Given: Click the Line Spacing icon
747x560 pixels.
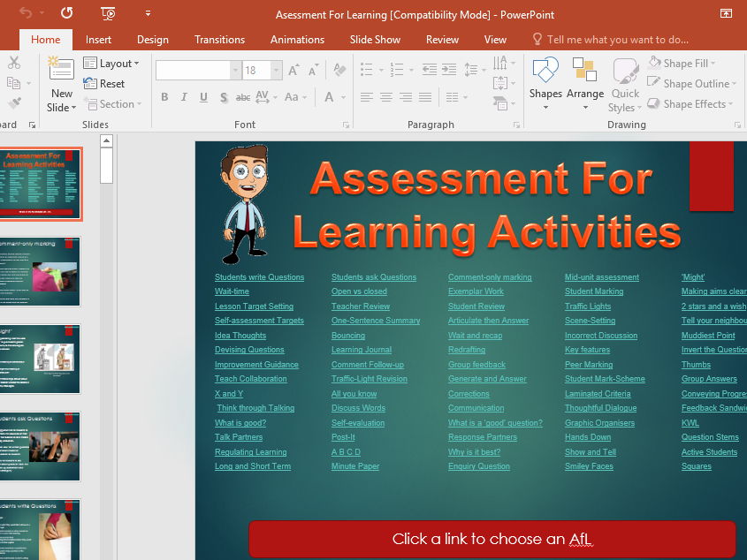Looking at the screenshot, I should point(470,70).
